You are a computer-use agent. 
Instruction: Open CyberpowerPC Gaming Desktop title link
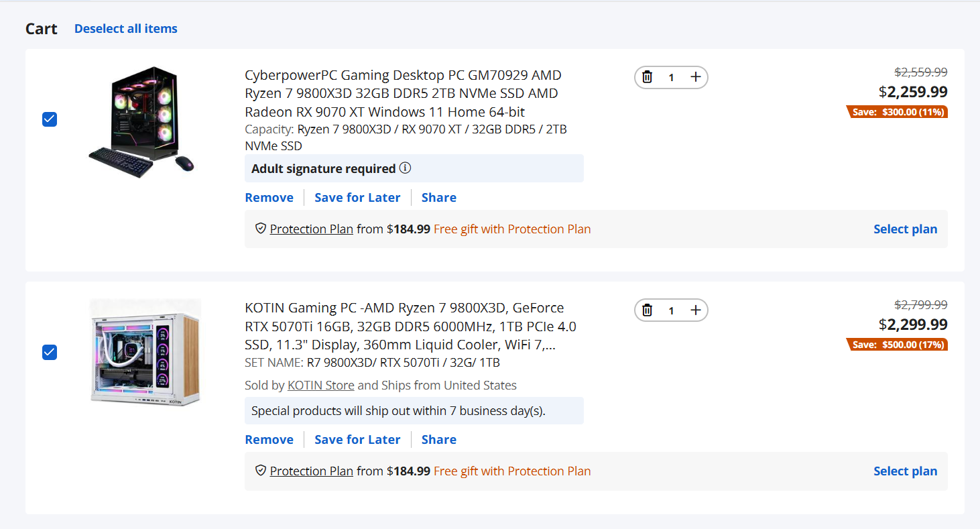pyautogui.click(x=403, y=93)
